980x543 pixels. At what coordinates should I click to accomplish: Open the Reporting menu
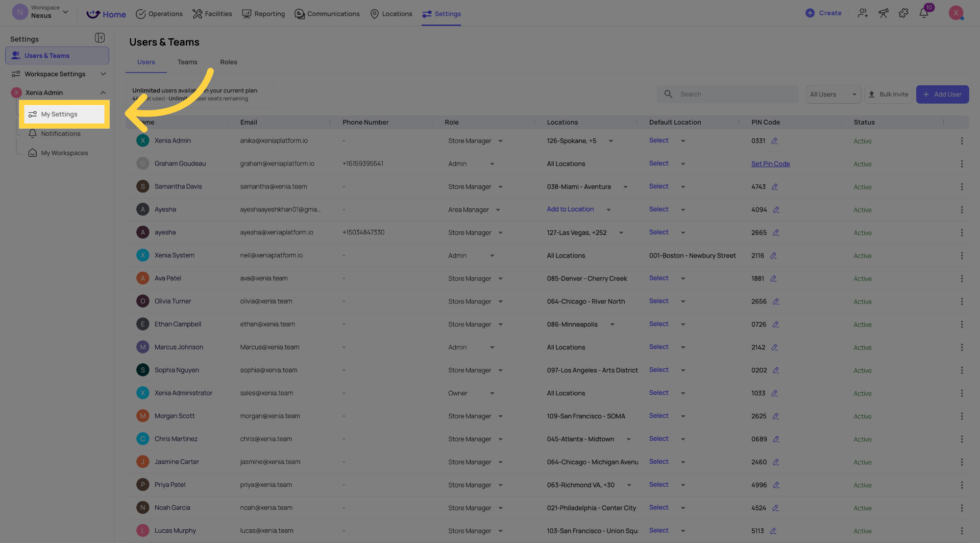[263, 14]
